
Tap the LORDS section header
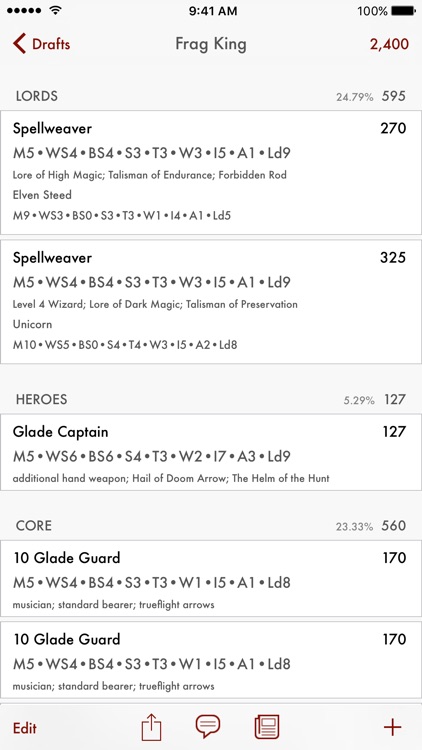37,96
